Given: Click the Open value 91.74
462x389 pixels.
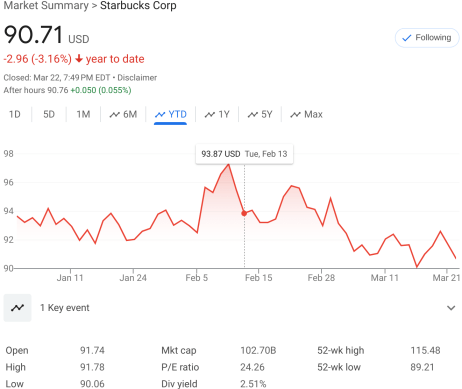Looking at the screenshot, I should coord(92,350).
